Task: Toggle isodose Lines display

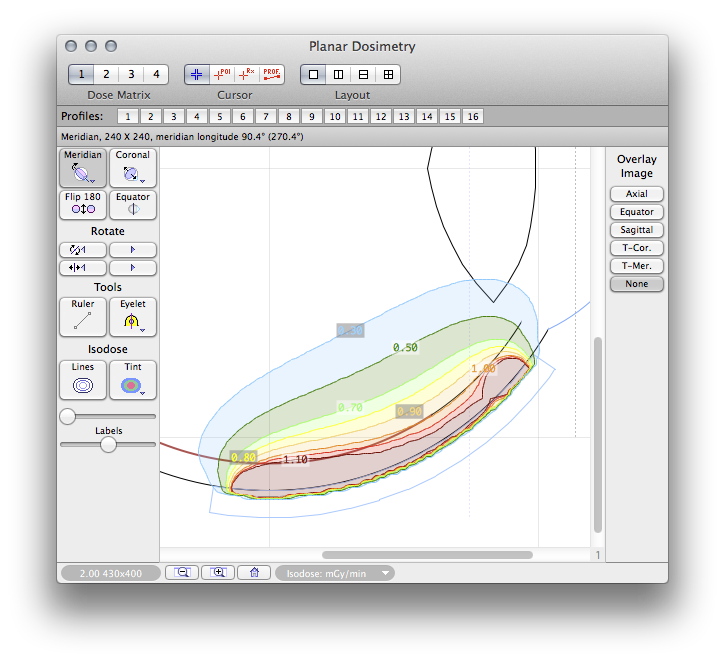Action: (82, 380)
